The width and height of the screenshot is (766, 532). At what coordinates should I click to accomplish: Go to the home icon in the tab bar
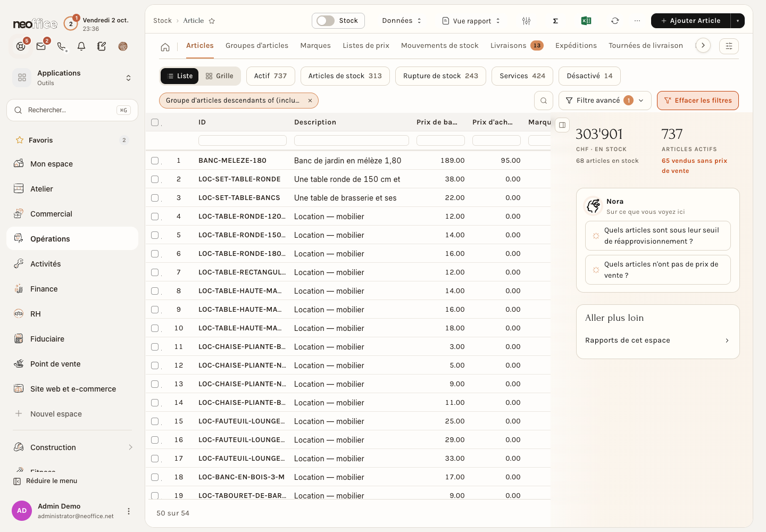click(165, 47)
